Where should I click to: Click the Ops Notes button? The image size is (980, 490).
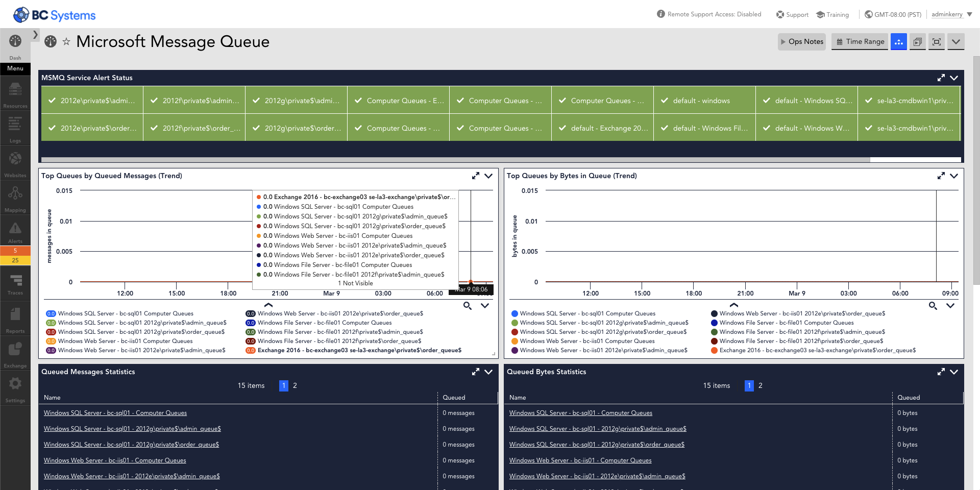tap(801, 41)
